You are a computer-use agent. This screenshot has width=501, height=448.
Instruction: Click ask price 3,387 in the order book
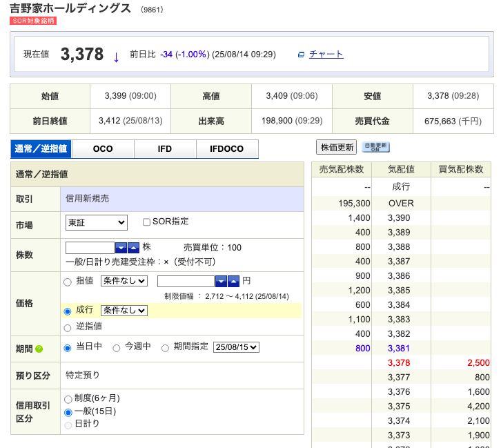[399, 262]
